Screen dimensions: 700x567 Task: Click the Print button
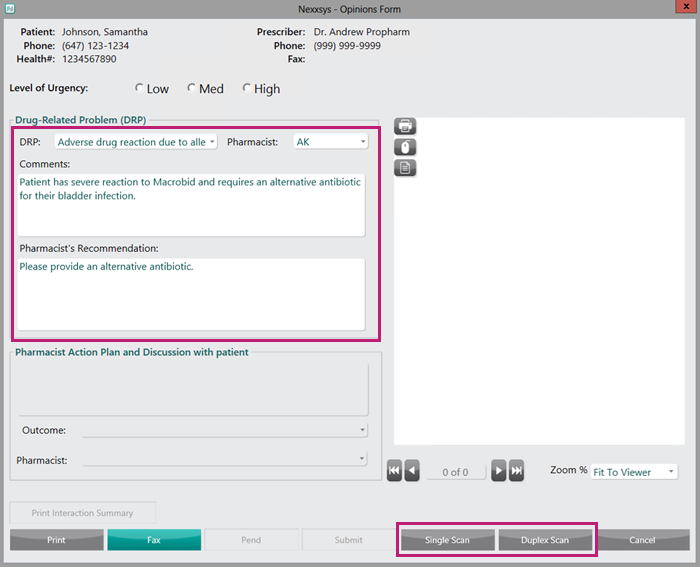(57, 540)
